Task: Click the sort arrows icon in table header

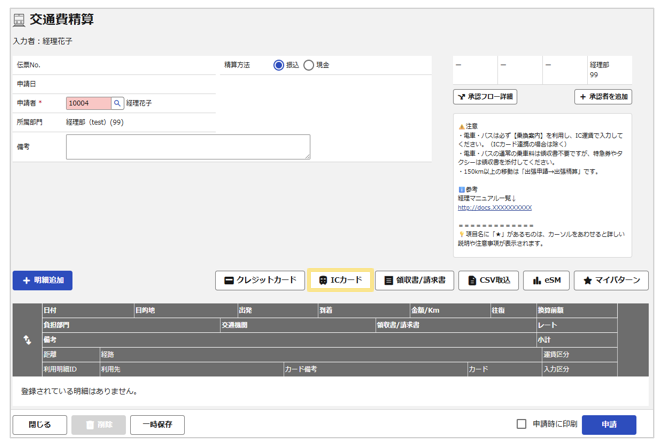Action: click(x=27, y=340)
